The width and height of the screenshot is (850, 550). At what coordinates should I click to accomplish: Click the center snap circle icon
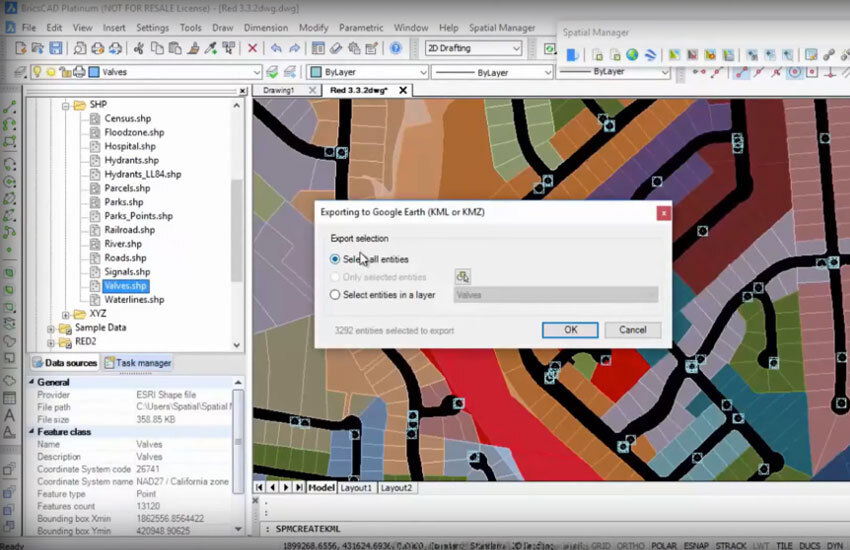pyautogui.click(x=794, y=72)
